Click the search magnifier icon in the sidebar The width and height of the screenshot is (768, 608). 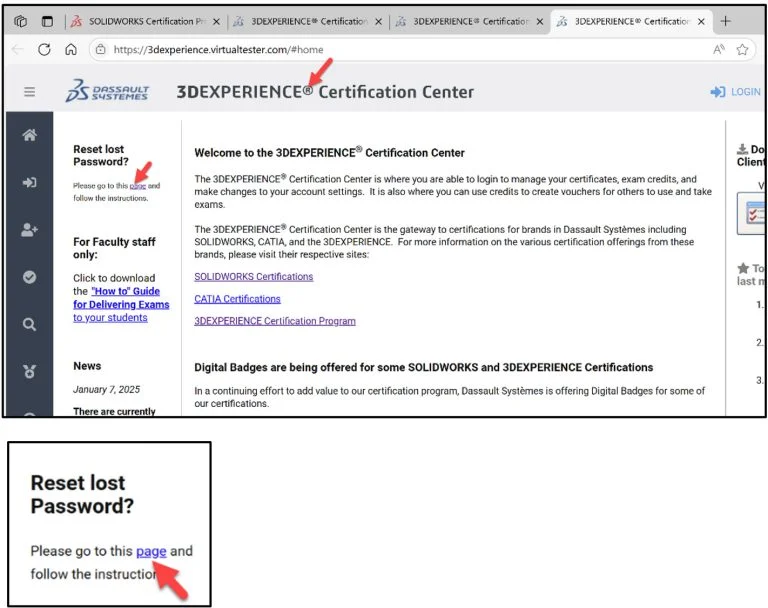click(29, 324)
